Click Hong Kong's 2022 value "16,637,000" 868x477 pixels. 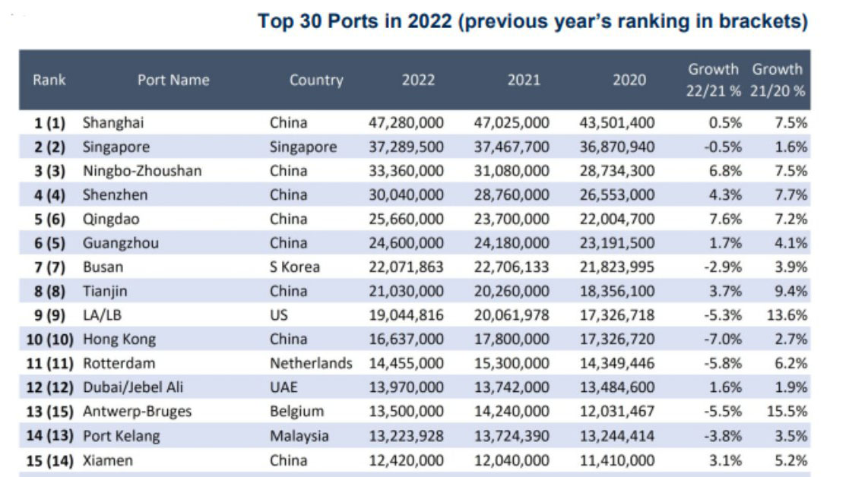[407, 340]
